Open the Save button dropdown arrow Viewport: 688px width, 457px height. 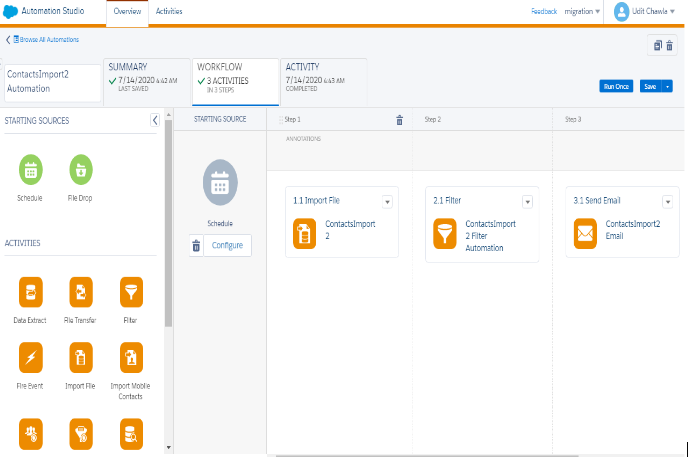[667, 87]
